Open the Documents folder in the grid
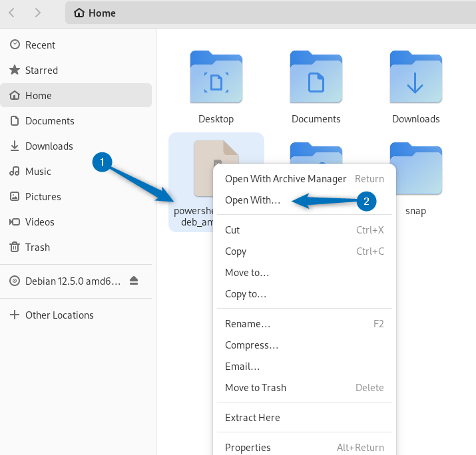476x455 pixels. [316, 78]
